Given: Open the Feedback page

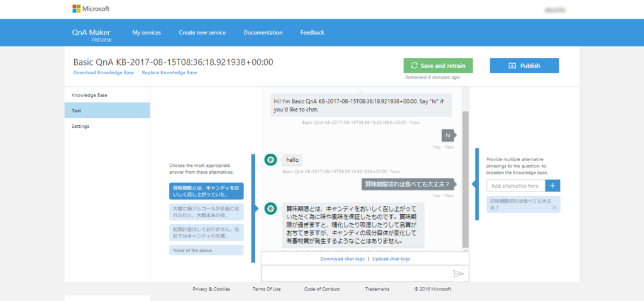Looking at the screenshot, I should tap(312, 33).
